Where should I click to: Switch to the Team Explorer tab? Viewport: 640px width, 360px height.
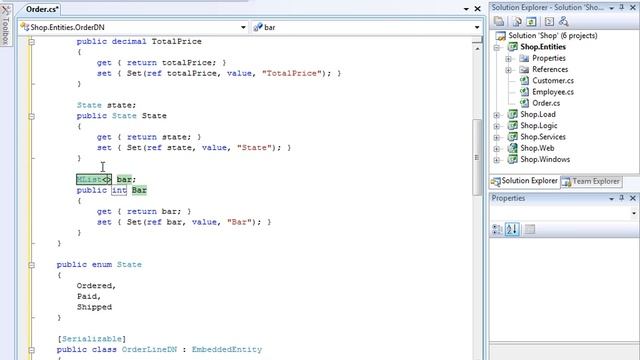click(591, 181)
